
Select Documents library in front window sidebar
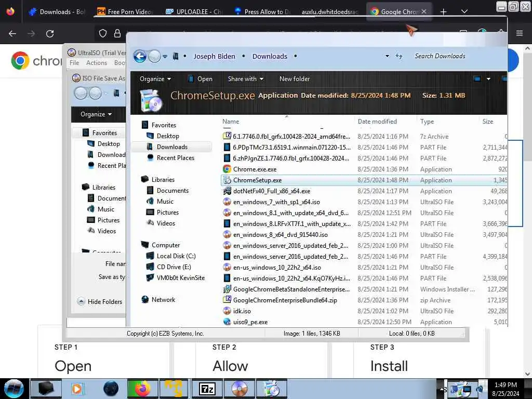pos(172,191)
